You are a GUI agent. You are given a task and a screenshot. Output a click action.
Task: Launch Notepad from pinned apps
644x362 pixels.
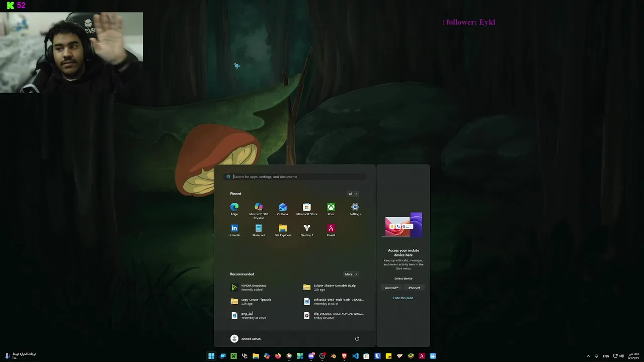(259, 230)
